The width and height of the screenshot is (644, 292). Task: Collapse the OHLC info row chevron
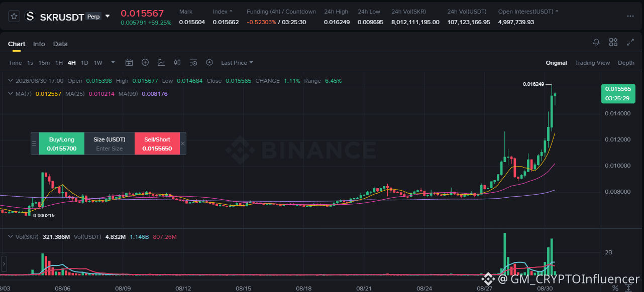tap(11, 81)
